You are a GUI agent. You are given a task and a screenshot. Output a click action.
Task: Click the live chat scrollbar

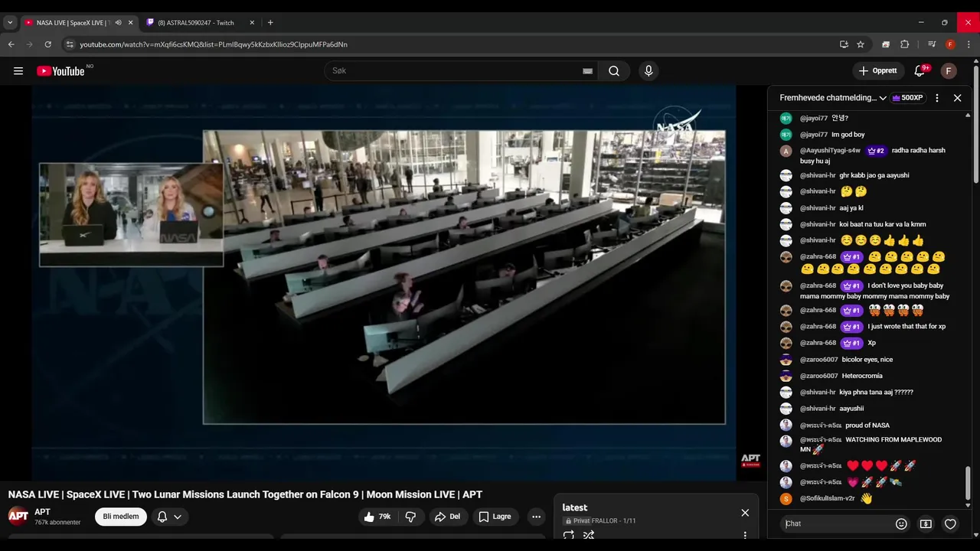pos(968,483)
